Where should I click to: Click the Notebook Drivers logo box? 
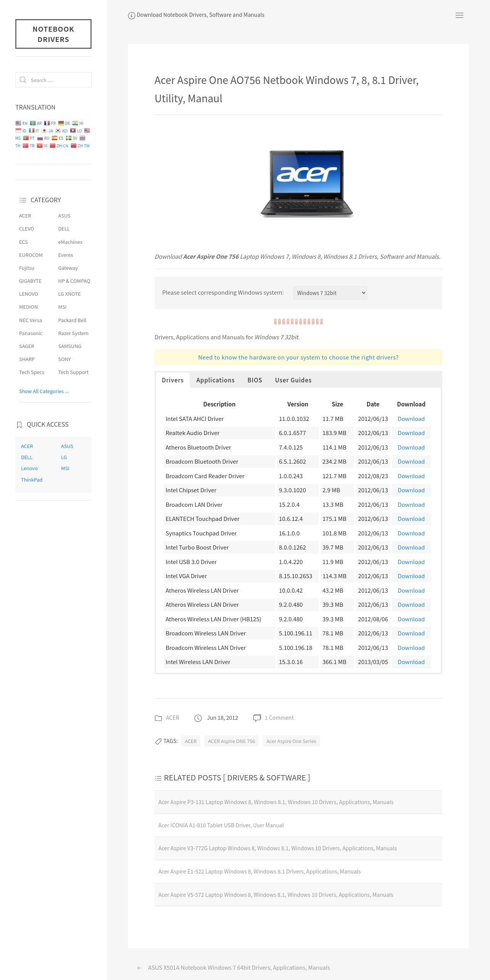[x=53, y=34]
